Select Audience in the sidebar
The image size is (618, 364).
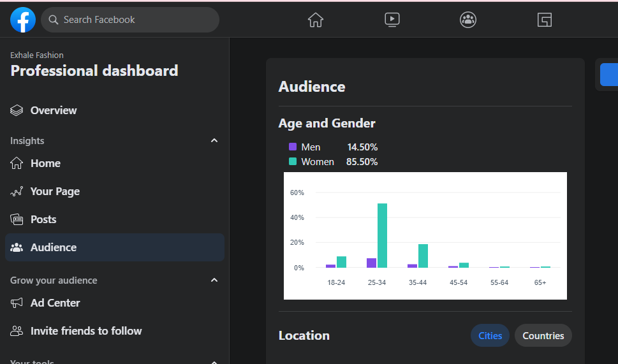[54, 247]
